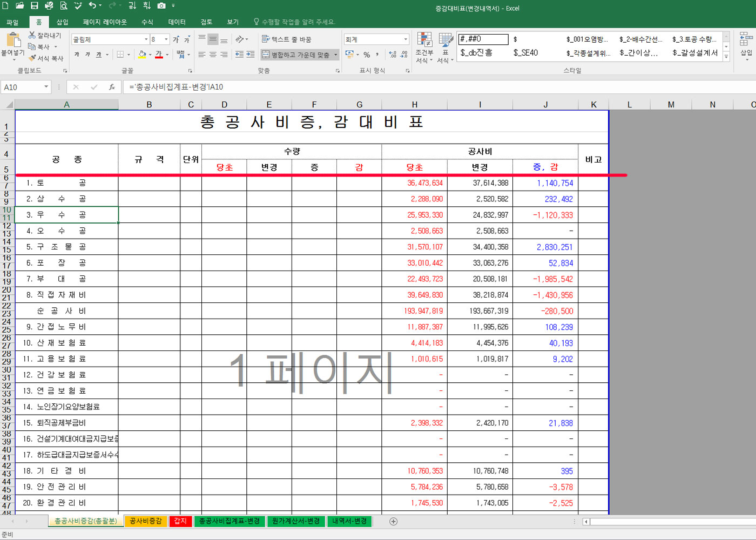Open Conditional Formatting (조건부 서식)
Viewport: 756px width, 540px height.
[424, 48]
